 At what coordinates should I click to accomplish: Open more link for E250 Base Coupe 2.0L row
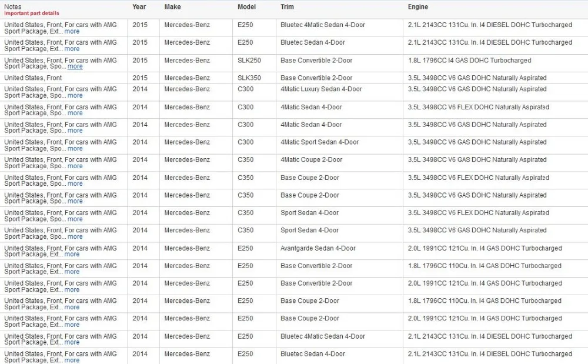tap(72, 325)
